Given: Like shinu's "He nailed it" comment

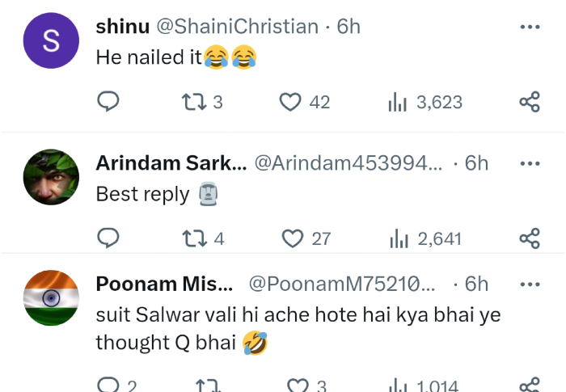Looking at the screenshot, I should (x=289, y=102).
